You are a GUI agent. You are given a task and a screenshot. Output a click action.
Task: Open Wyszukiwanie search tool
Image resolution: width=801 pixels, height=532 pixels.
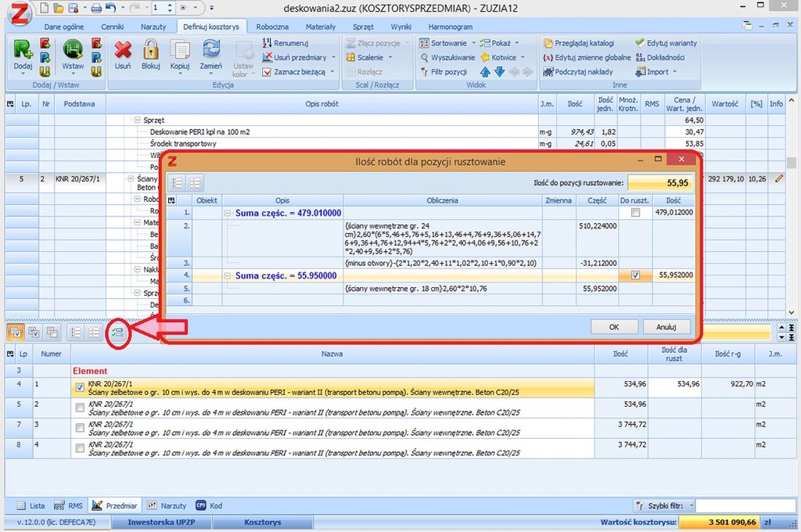447,57
